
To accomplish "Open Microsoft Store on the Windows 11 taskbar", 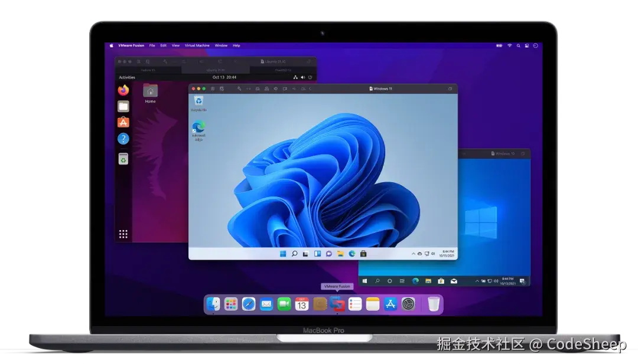I will pos(363,254).
